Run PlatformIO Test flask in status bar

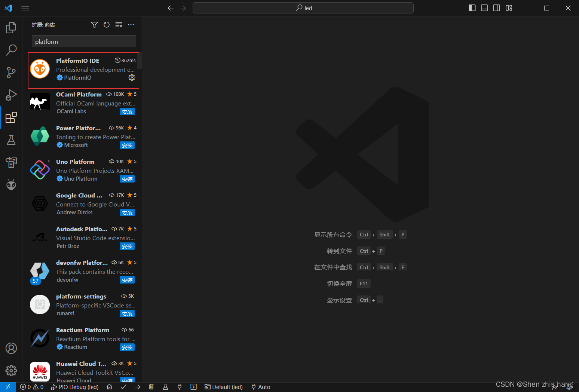pyautogui.click(x=165, y=387)
